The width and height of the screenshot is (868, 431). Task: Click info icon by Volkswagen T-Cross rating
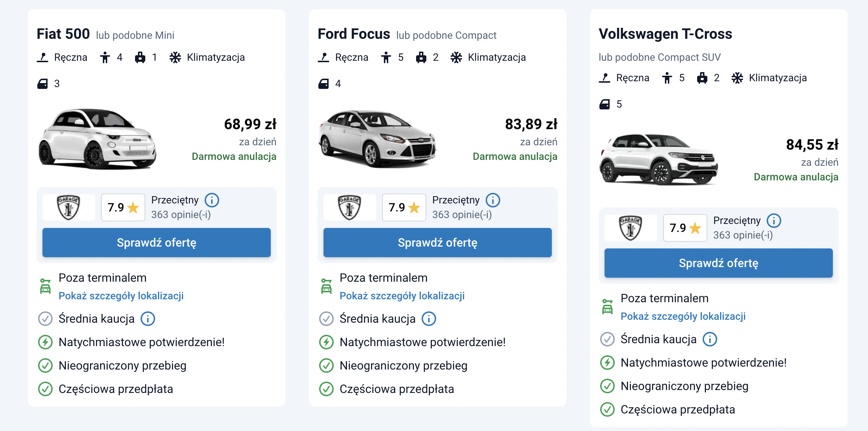774,221
